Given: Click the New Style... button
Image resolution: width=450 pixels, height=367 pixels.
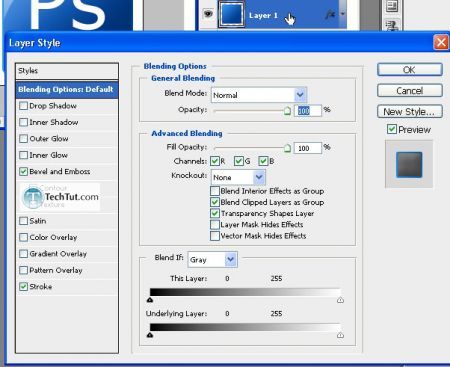Looking at the screenshot, I should [x=410, y=112].
